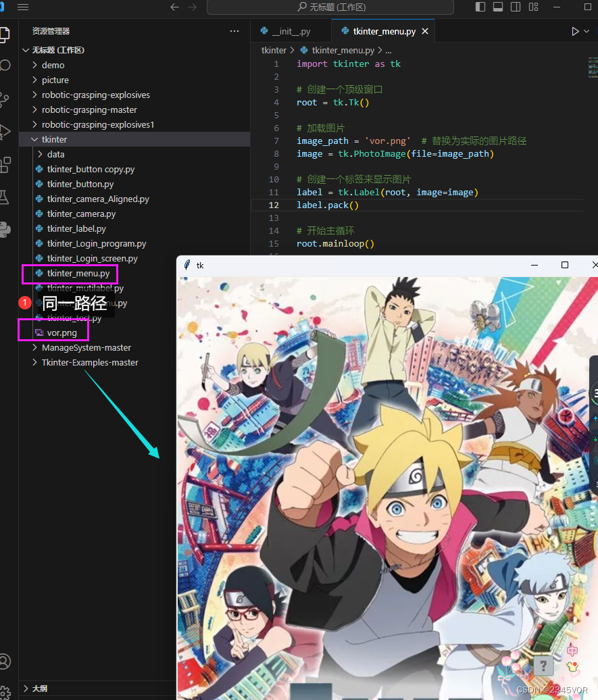Open the customize layout icon

533,7
